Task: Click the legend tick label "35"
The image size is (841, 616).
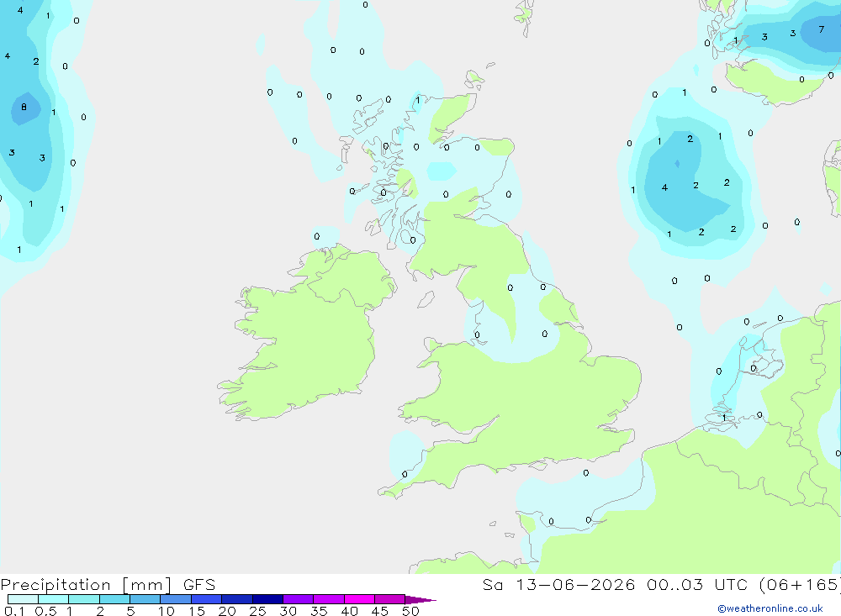Action: point(319,611)
